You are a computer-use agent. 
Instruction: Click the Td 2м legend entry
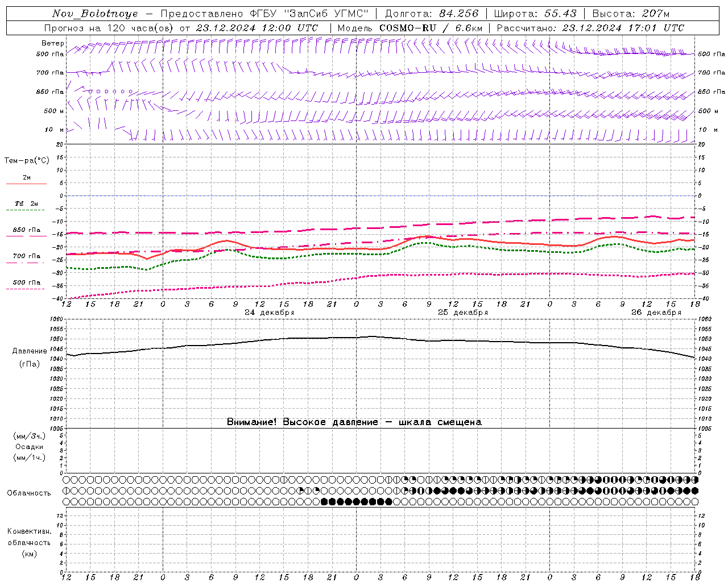27,203
